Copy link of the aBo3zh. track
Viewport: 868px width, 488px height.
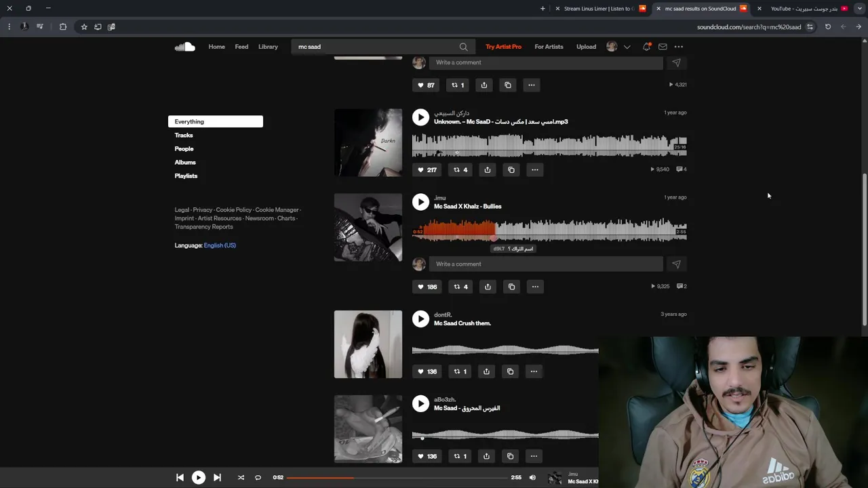[x=510, y=456]
